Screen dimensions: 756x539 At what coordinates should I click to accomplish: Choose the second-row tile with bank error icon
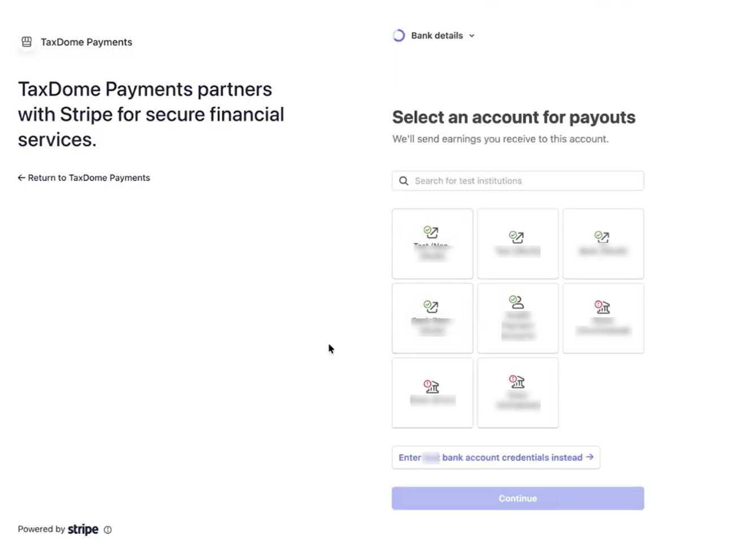(x=603, y=318)
